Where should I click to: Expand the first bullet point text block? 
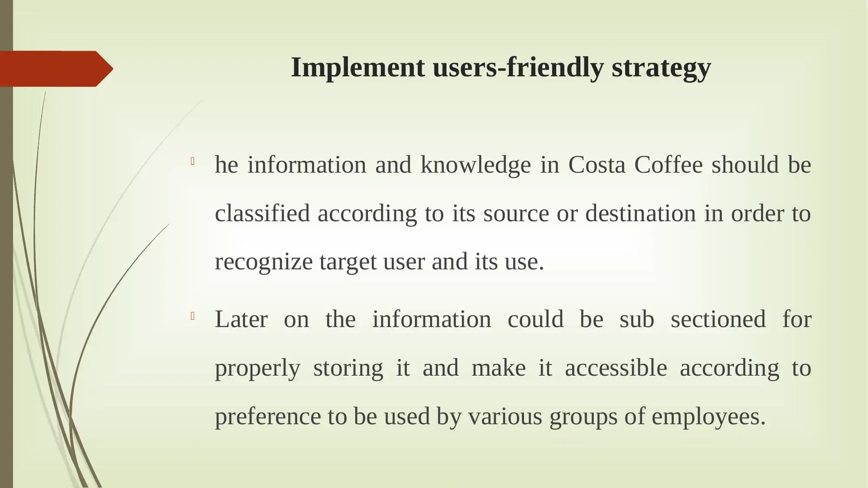512,212
